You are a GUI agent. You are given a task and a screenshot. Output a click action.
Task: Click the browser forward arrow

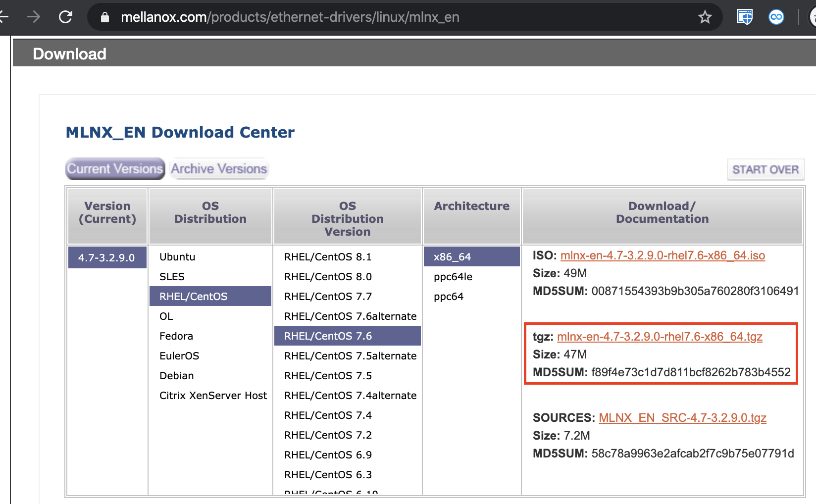point(34,17)
